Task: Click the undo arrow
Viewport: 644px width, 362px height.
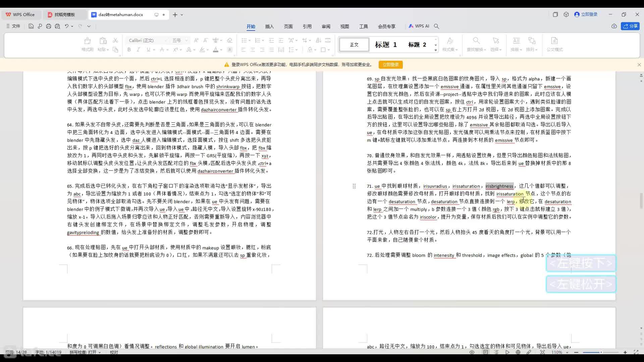Action: pos(66,26)
